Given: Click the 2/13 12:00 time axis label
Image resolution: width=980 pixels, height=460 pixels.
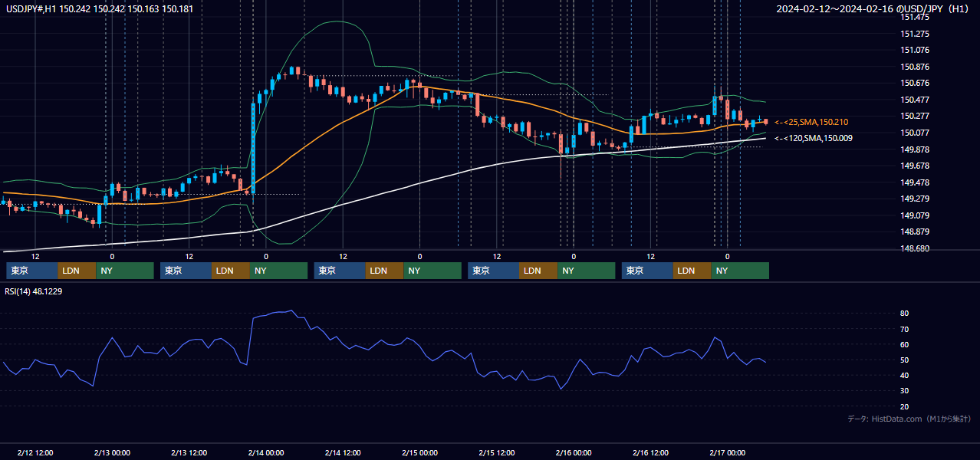Looking at the screenshot, I should (189, 452).
